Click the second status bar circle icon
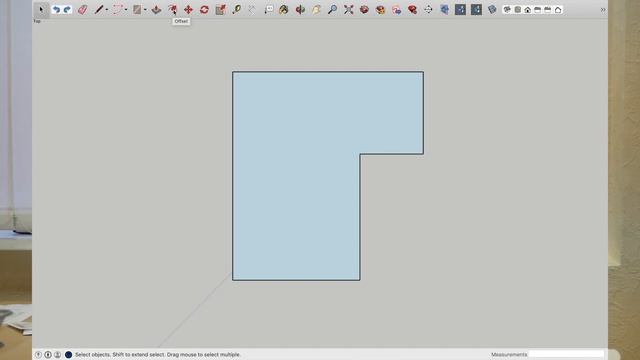This screenshot has height=360, width=640. 48,355
